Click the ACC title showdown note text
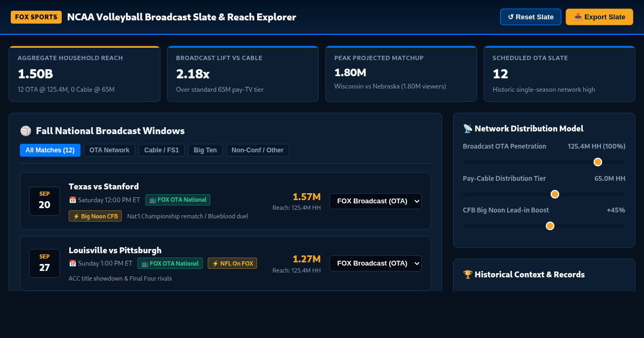This screenshot has width=644, height=338. click(x=120, y=278)
